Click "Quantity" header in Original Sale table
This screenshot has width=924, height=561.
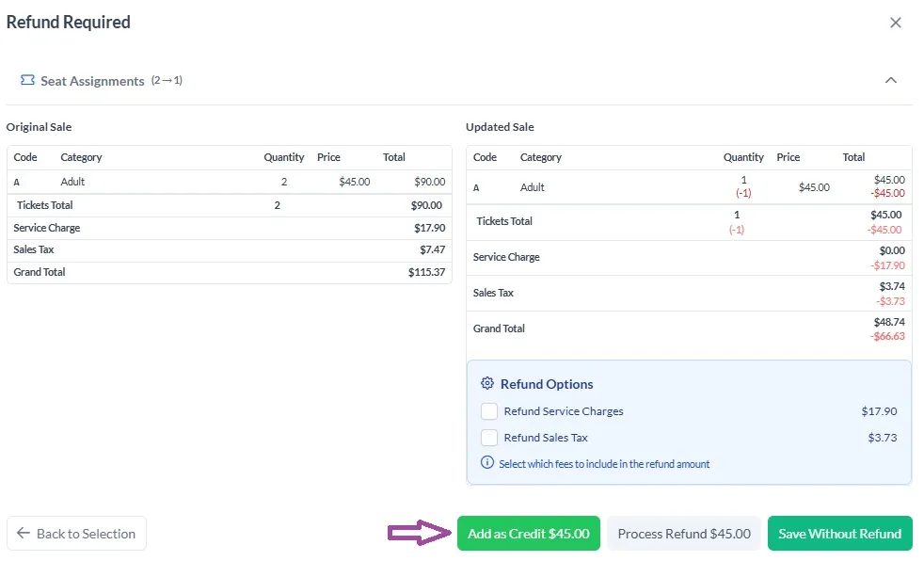(284, 157)
